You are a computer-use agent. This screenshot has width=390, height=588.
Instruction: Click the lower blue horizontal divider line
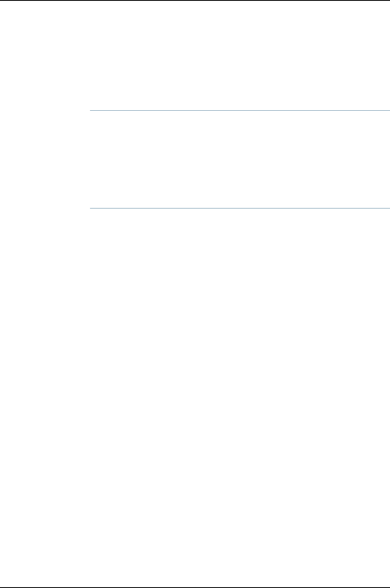tap(240, 208)
